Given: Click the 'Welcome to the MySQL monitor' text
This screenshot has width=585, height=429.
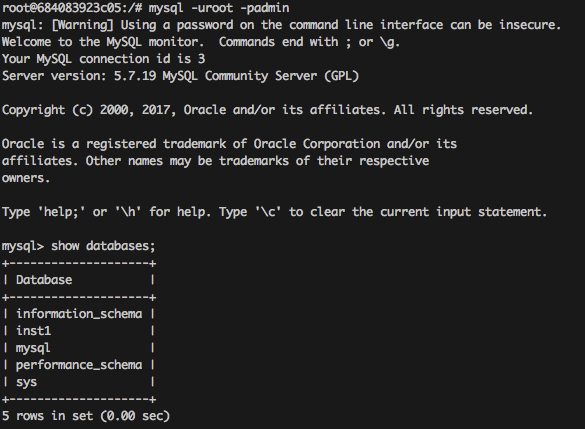Looking at the screenshot, I should point(103,42).
